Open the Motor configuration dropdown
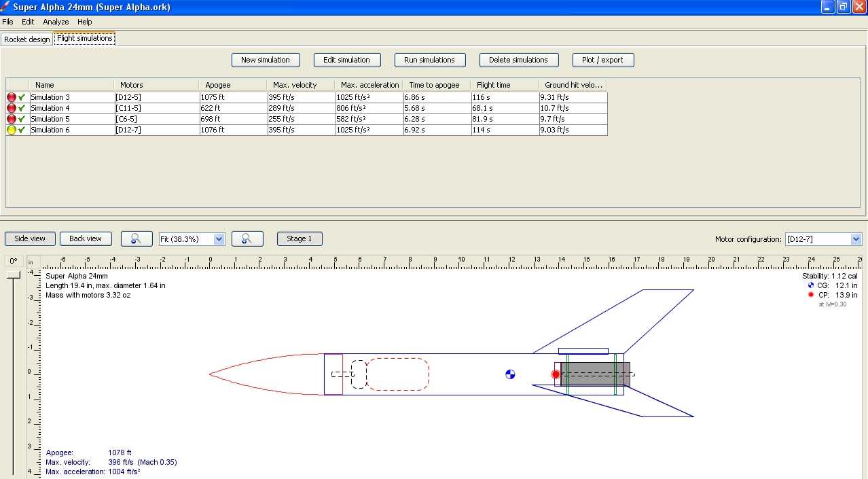Viewport: 868px width, 479px height. [x=822, y=239]
